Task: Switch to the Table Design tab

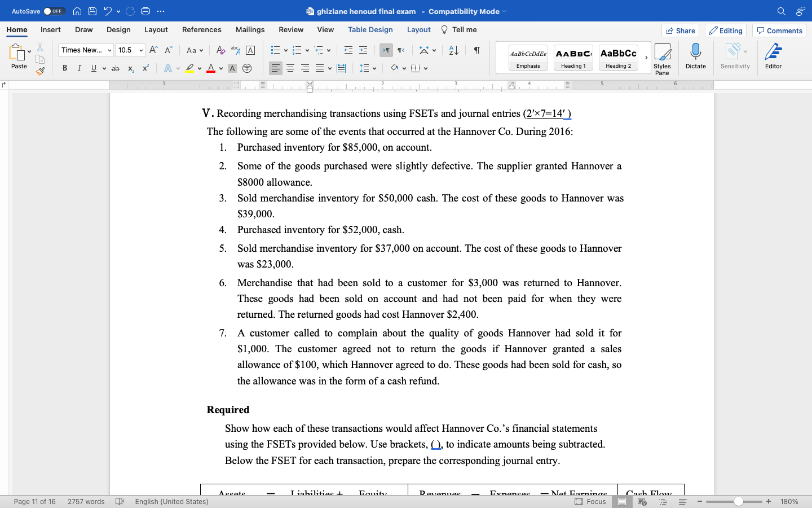Action: click(x=370, y=29)
